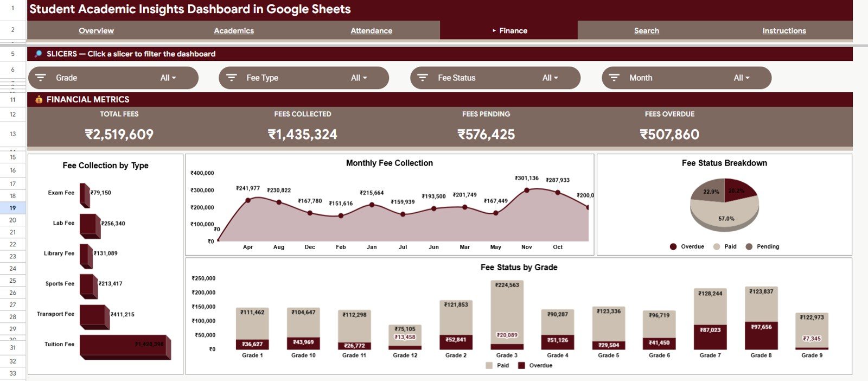Switch to the Academics tab
The height and width of the screenshot is (381, 868).
click(x=234, y=30)
